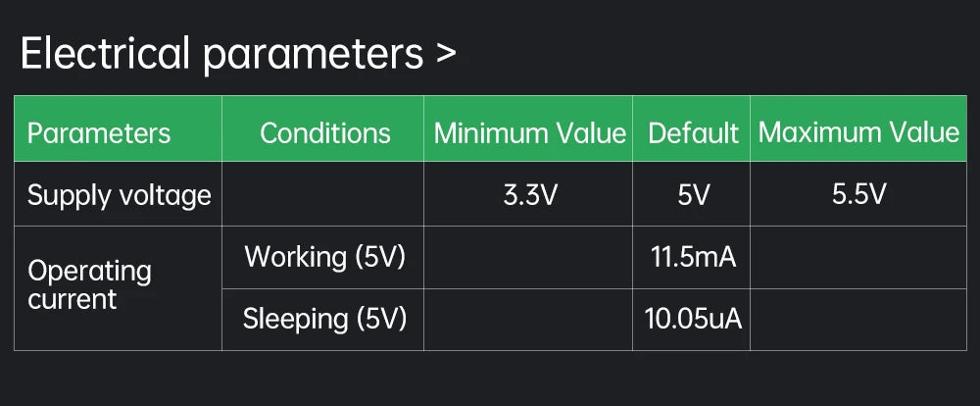The height and width of the screenshot is (406, 980).
Task: Click the 5V default voltage cell
Action: (x=693, y=195)
